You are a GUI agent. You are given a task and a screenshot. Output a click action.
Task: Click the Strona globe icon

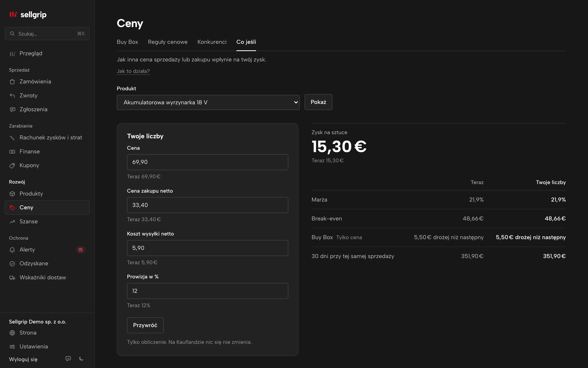[x=12, y=333]
